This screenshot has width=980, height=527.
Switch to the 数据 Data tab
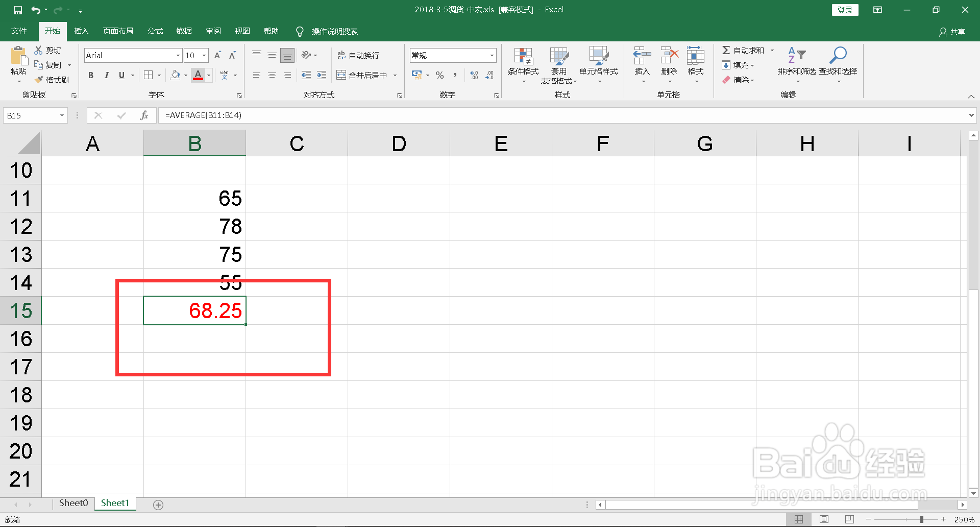click(x=184, y=31)
